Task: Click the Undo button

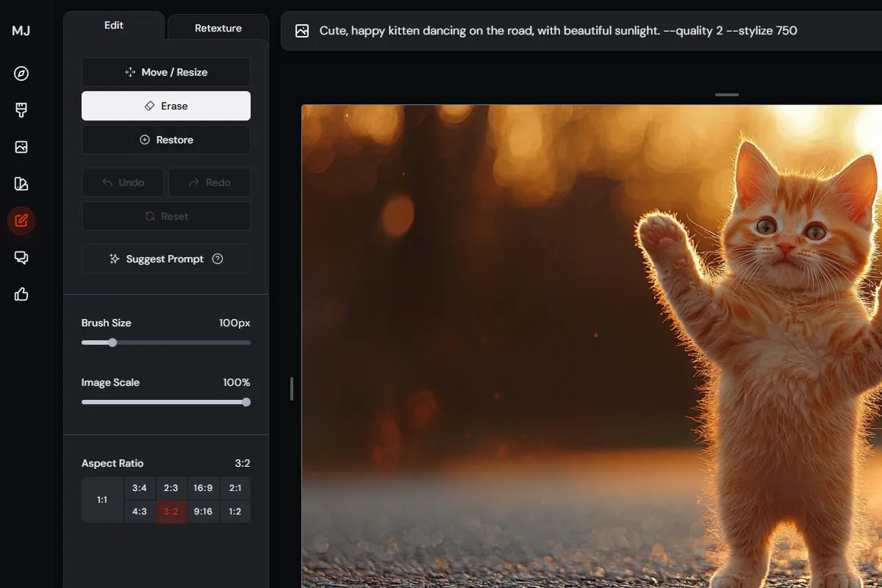Action: click(123, 182)
